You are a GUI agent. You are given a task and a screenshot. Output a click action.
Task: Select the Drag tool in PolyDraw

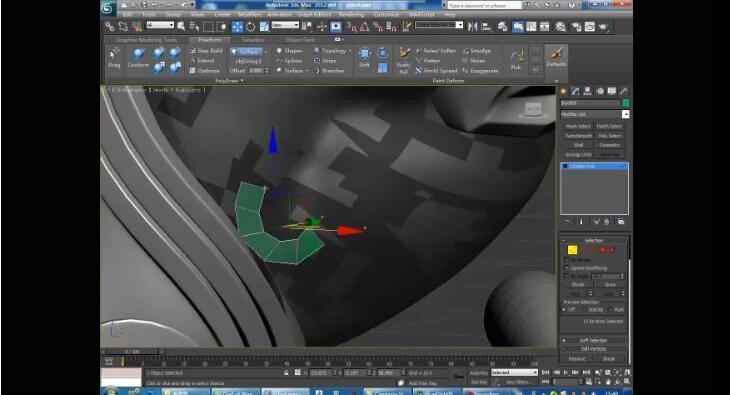pyautogui.click(x=114, y=58)
